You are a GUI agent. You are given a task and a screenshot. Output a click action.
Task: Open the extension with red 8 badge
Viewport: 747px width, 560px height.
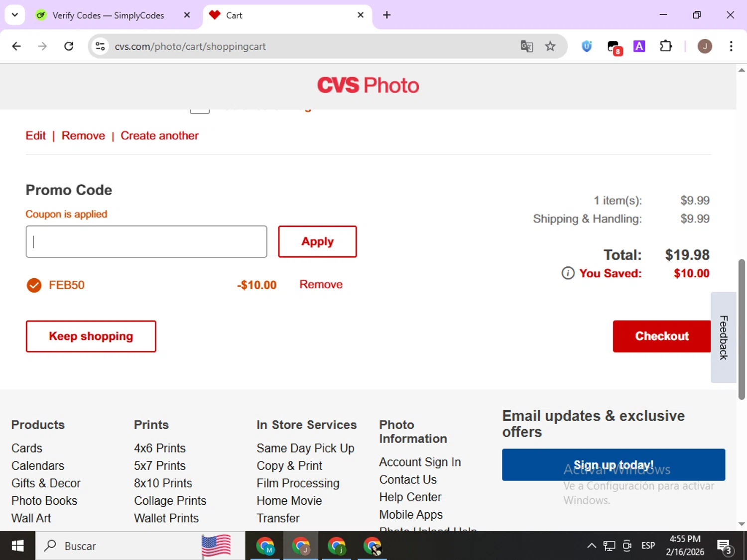615,47
